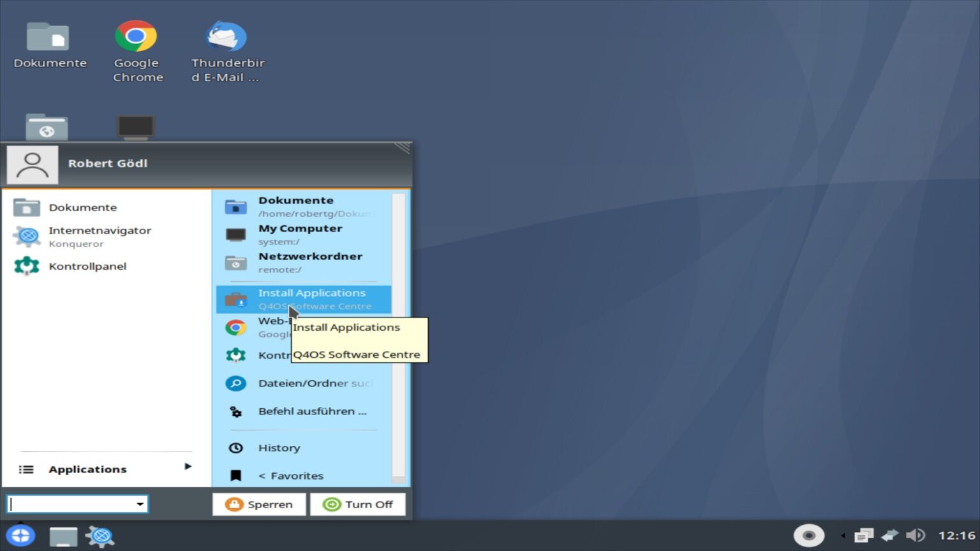Viewport: 980px width, 551px height.
Task: Go back to Favorites list
Action: pyautogui.click(x=291, y=476)
